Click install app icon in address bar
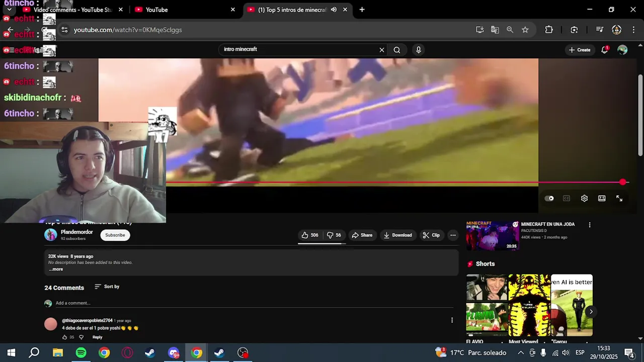Image resolution: width=644 pixels, height=362 pixels. click(x=479, y=30)
